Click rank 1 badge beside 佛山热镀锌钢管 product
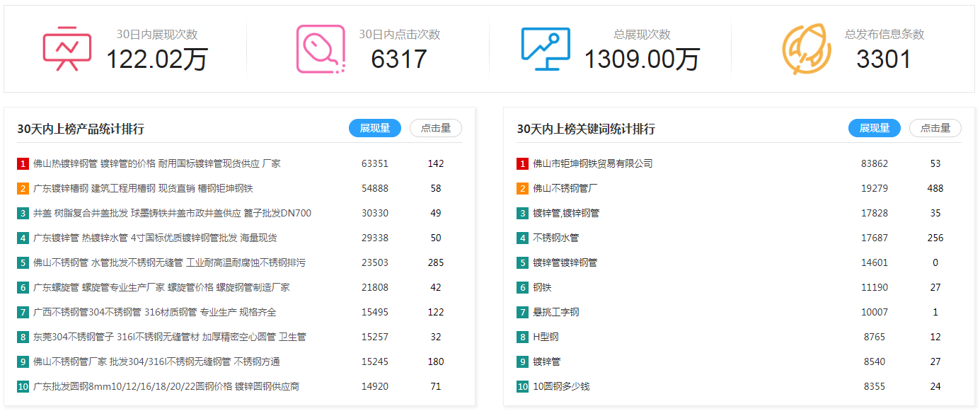Screen dimensions: 980x411 click(23, 164)
